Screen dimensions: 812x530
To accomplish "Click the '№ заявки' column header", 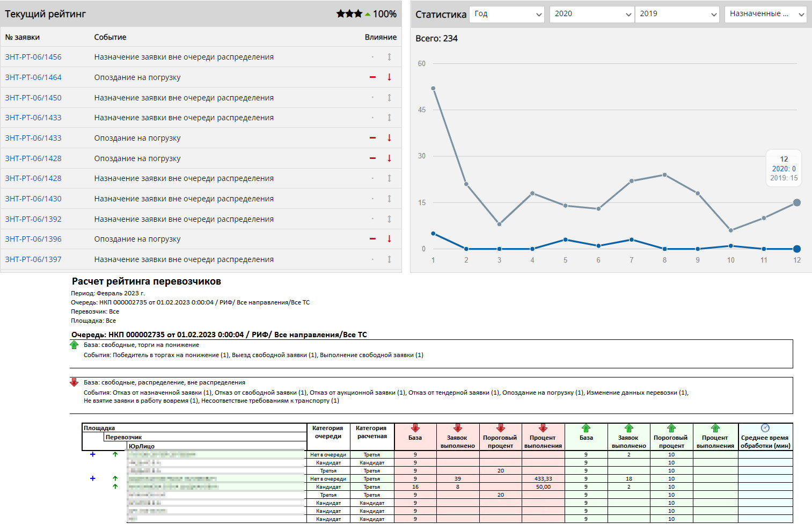I will coord(23,37).
